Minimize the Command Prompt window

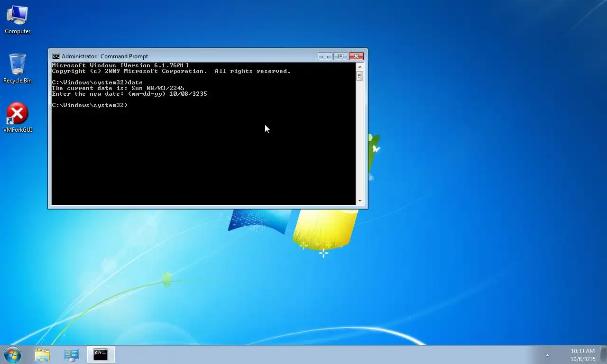pos(325,56)
